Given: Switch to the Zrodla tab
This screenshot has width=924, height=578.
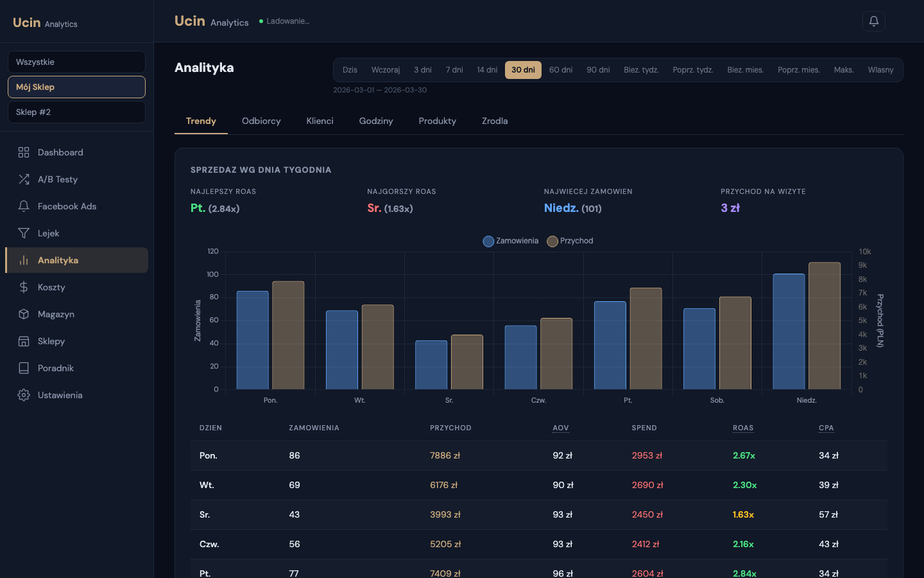Looking at the screenshot, I should coord(495,121).
